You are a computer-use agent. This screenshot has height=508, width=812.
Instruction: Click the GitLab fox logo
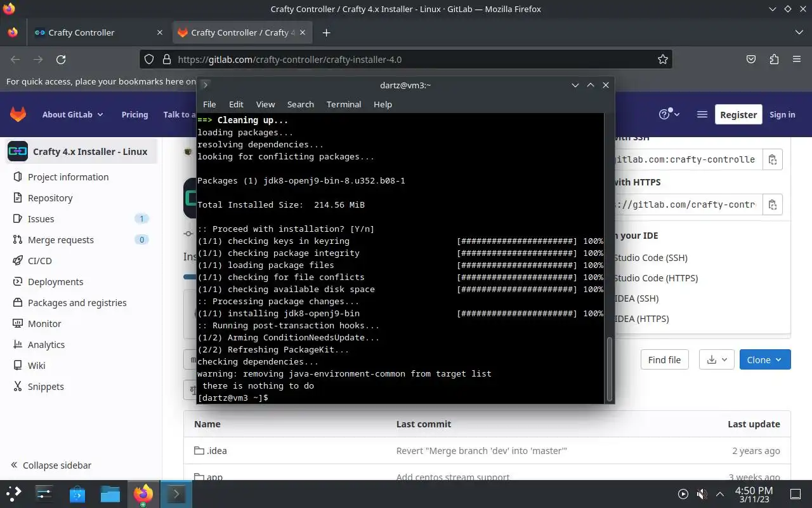[x=18, y=114]
